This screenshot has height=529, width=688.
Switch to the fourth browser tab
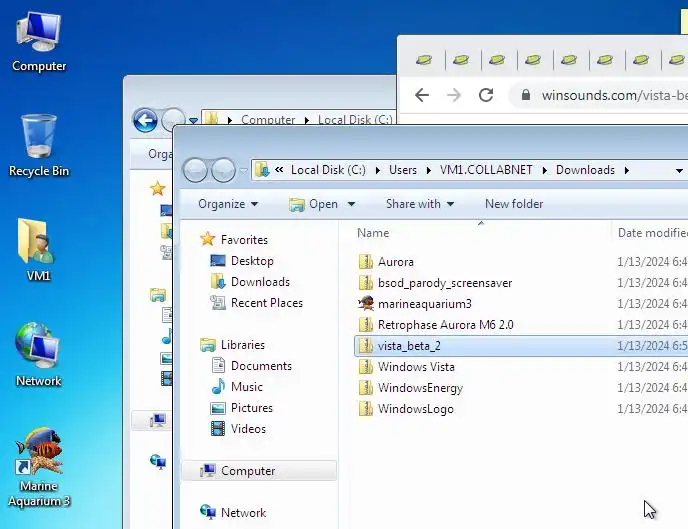(x=533, y=59)
